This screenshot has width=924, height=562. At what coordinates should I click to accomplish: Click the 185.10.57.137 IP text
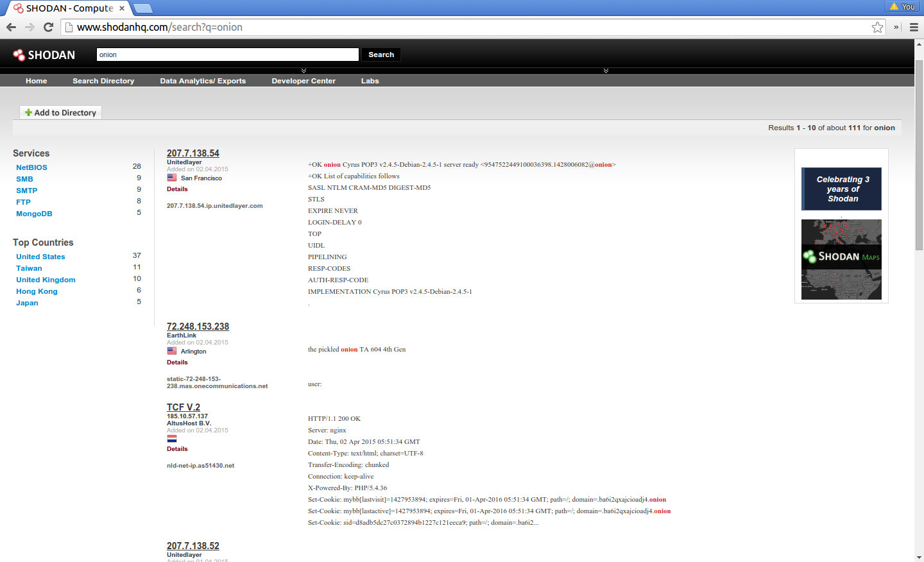(187, 416)
